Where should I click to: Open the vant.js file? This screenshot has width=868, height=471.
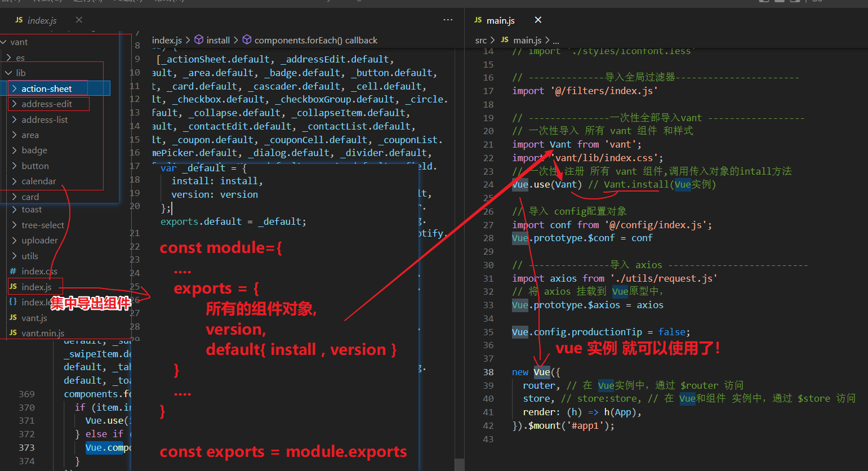point(34,318)
